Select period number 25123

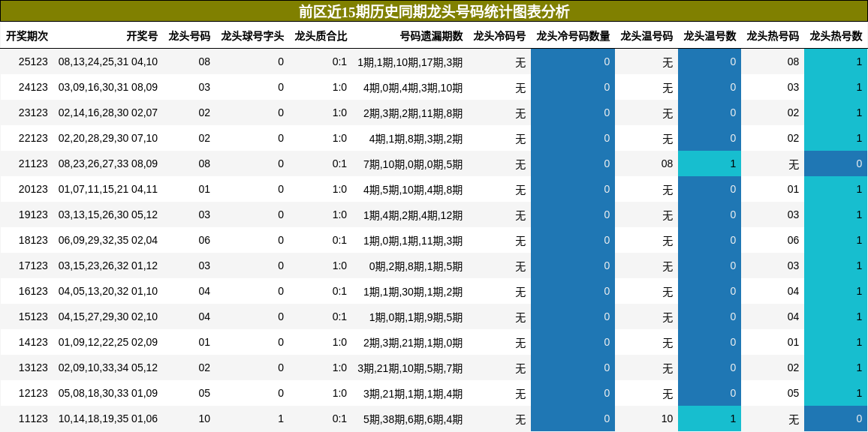click(x=33, y=62)
